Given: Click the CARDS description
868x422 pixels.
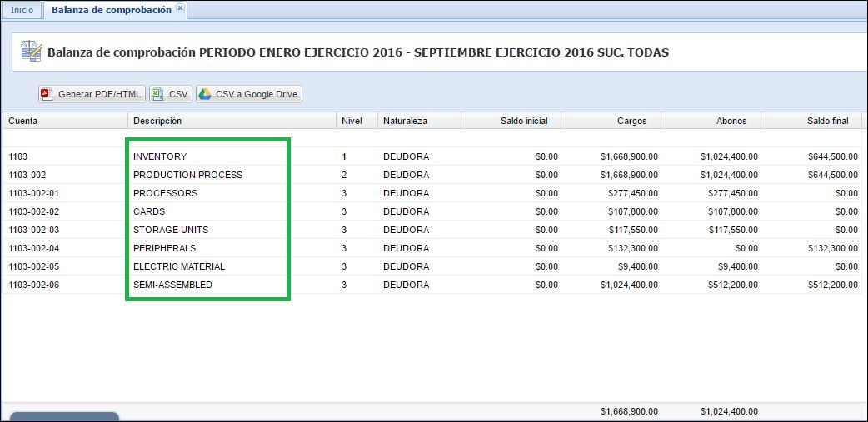Looking at the screenshot, I should (149, 211).
